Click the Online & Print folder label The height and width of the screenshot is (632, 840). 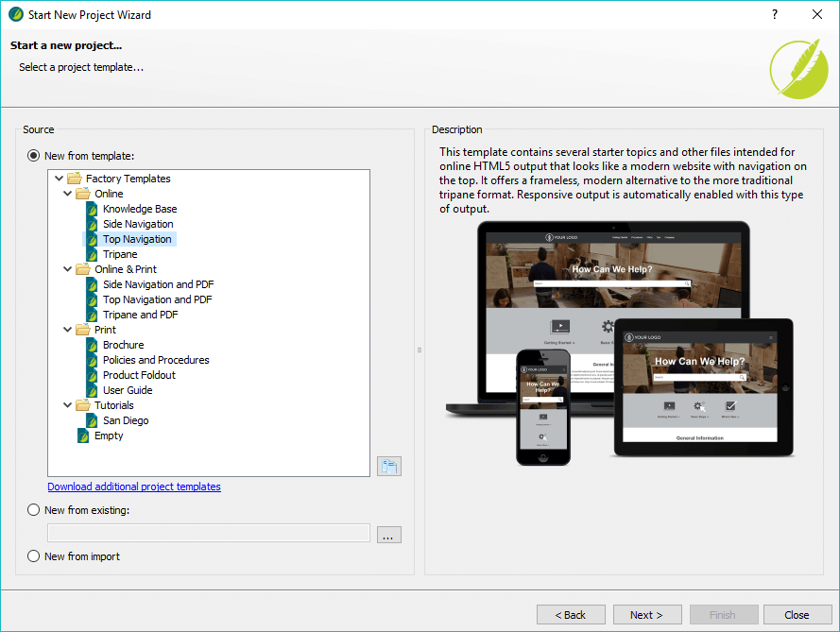click(x=126, y=269)
